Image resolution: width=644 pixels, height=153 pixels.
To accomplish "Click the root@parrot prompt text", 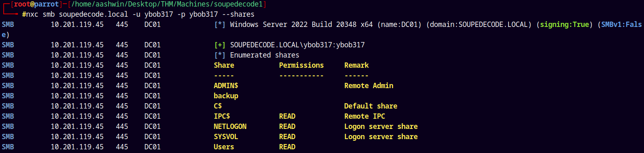I will click(x=36, y=4).
